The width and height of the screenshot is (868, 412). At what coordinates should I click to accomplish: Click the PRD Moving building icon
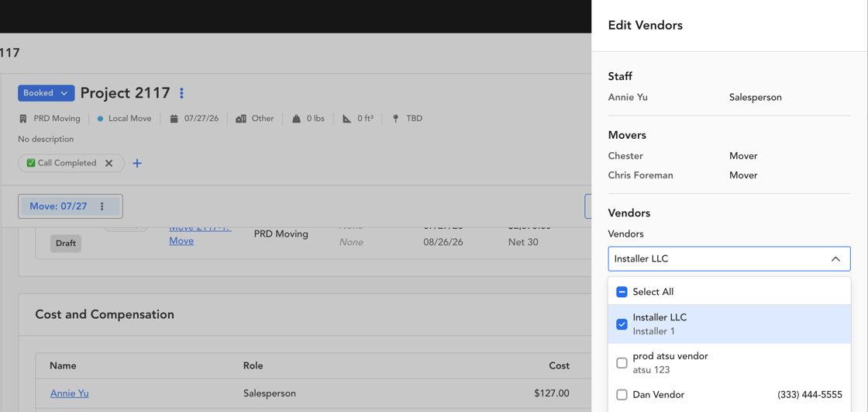23,119
